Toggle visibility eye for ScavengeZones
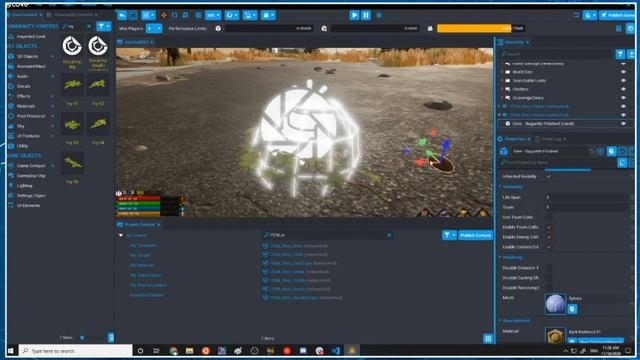Viewport: 640px width, 360px height. pyautogui.click(x=623, y=98)
